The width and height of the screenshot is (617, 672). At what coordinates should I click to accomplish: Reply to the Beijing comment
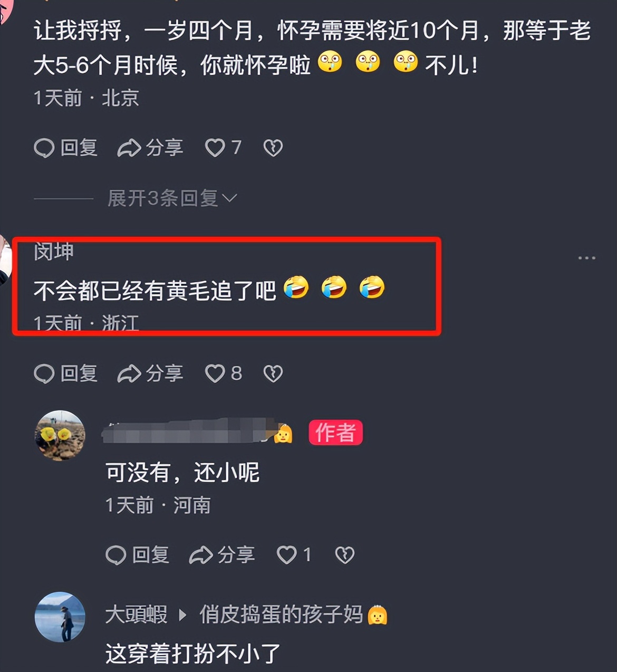(66, 148)
